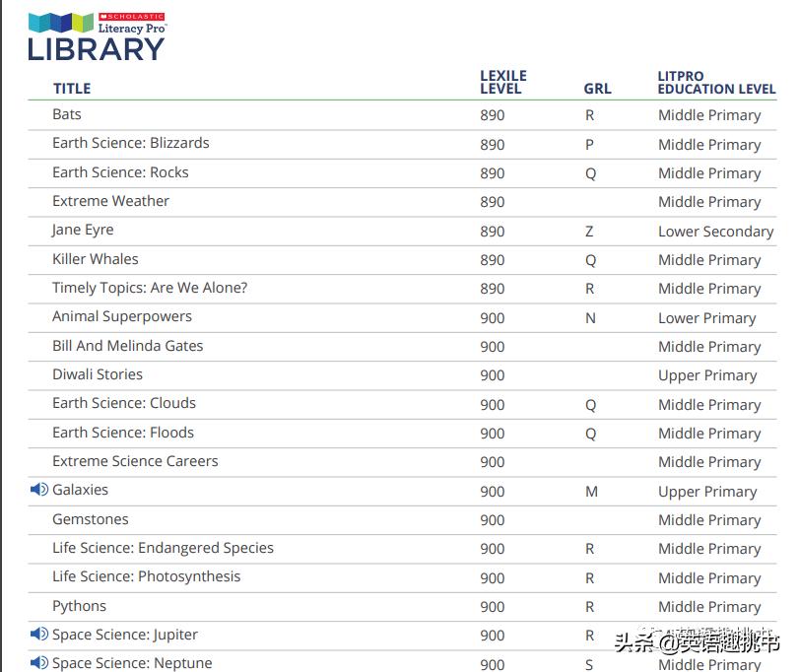
Task: Click Earth Science: Floods title
Action: pyautogui.click(x=123, y=433)
